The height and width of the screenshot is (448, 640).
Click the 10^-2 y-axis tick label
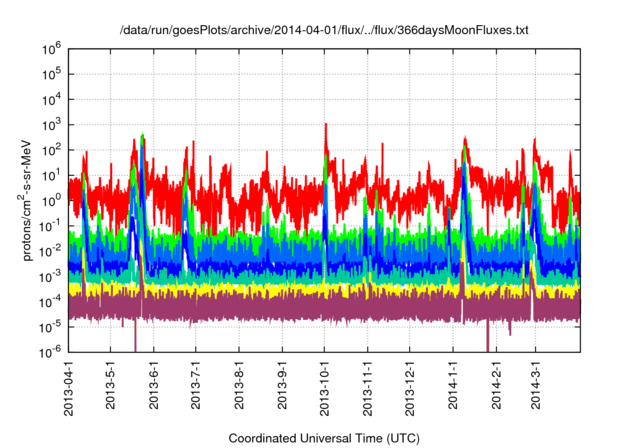[x=50, y=252]
